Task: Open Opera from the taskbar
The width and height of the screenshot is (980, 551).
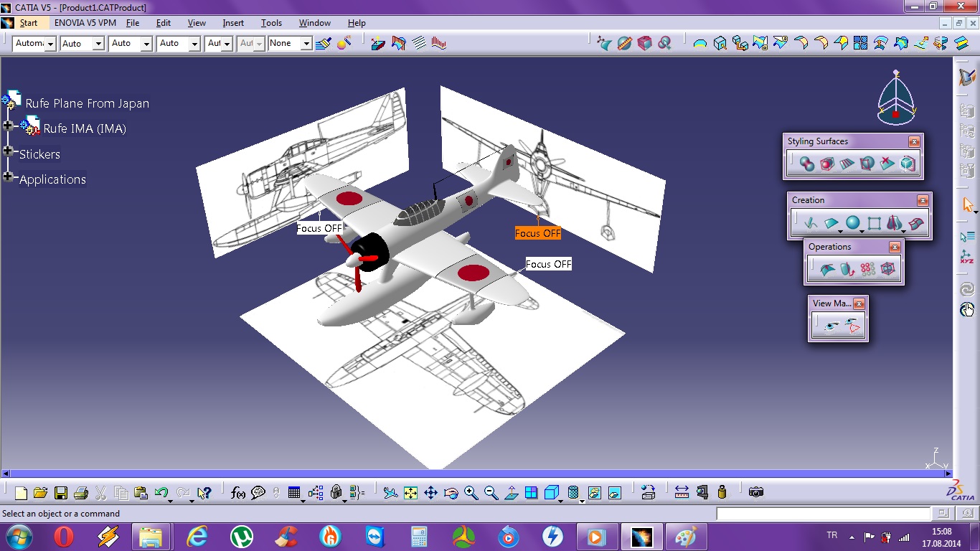Action: pos(64,537)
